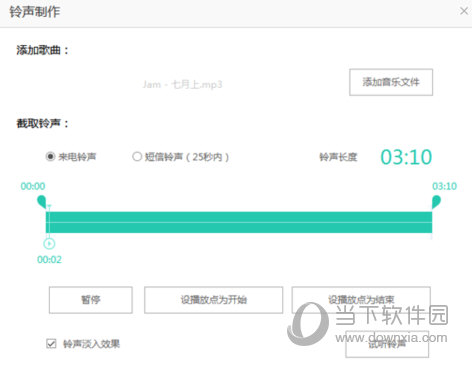Pause playback with the 暂停 button

pyautogui.click(x=91, y=300)
